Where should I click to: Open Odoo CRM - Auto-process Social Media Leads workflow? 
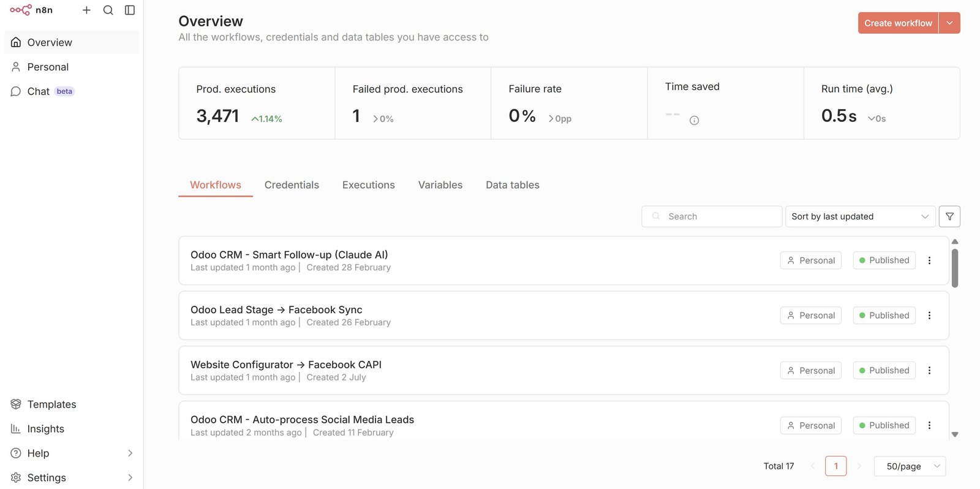(x=563, y=421)
